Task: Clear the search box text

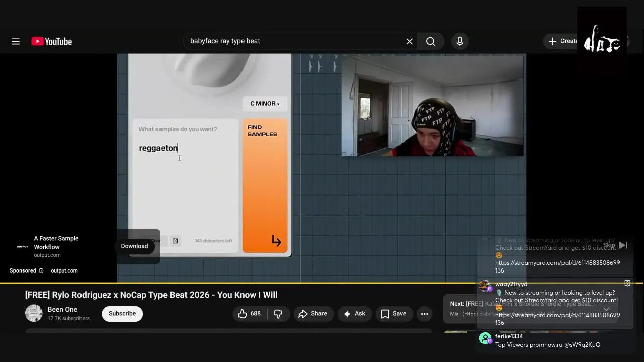Action: (x=410, y=41)
